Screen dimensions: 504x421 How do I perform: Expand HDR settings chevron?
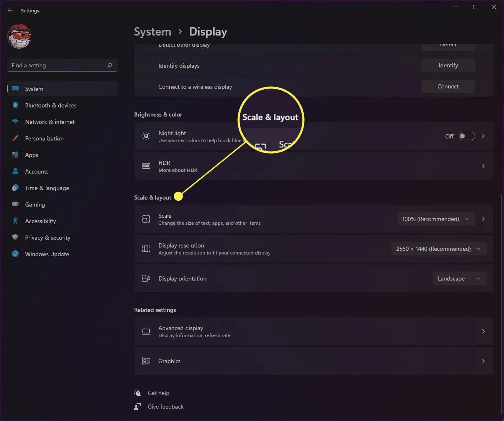pyautogui.click(x=483, y=166)
